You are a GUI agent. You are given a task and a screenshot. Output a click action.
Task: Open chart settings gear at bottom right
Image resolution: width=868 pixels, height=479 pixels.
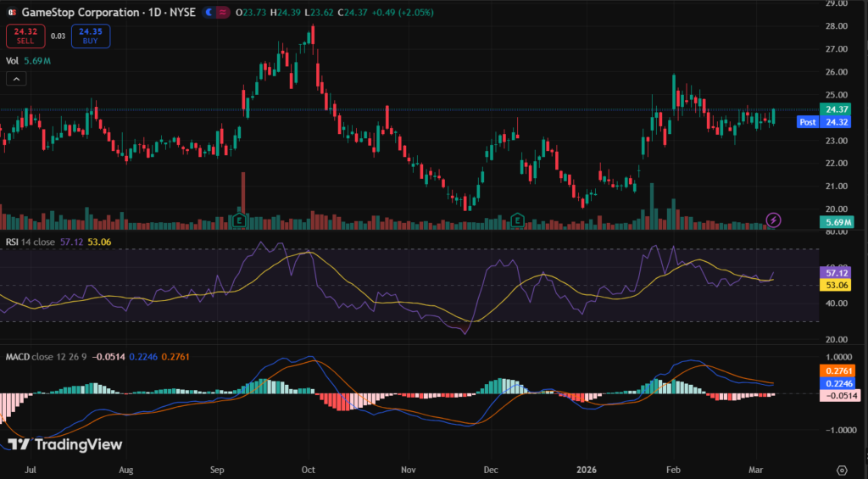(842, 469)
